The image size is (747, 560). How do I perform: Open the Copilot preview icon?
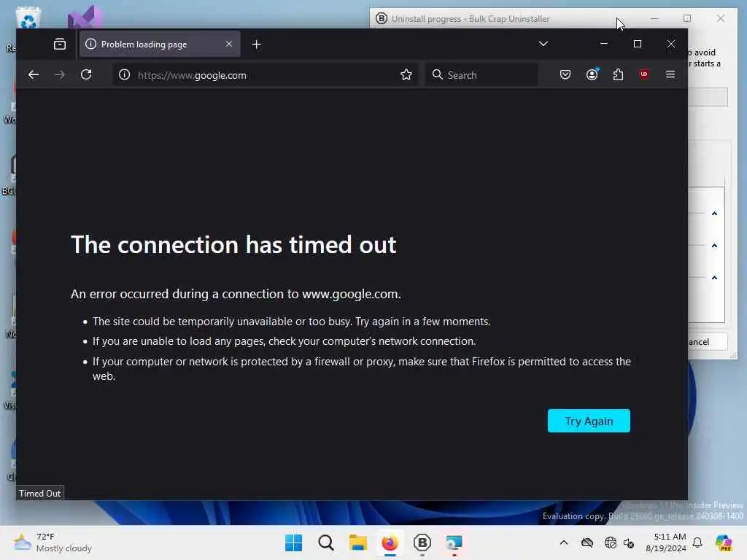[x=724, y=542]
